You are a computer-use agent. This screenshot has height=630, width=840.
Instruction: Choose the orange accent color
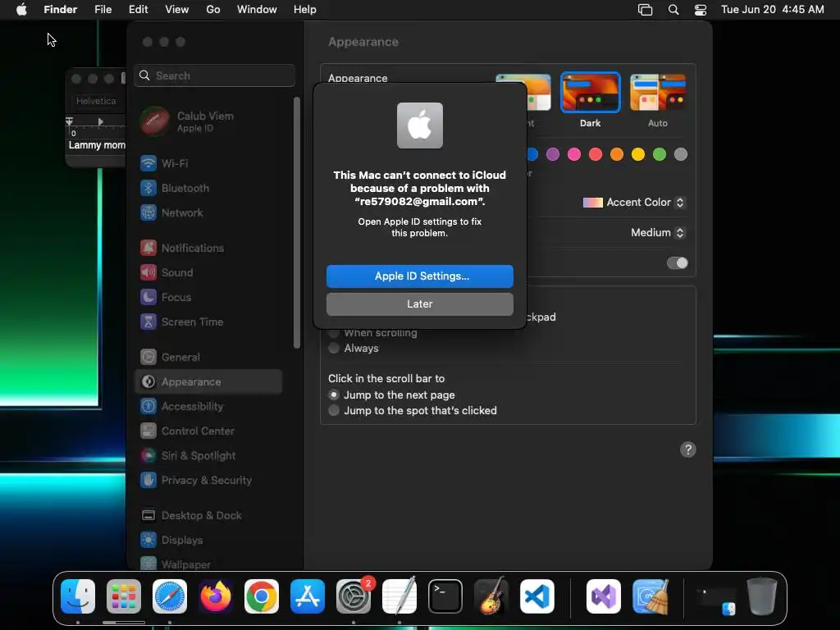pyautogui.click(x=617, y=155)
